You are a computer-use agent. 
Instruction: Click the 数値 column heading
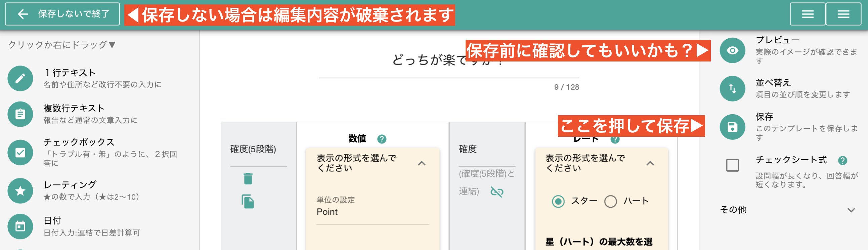(x=357, y=138)
